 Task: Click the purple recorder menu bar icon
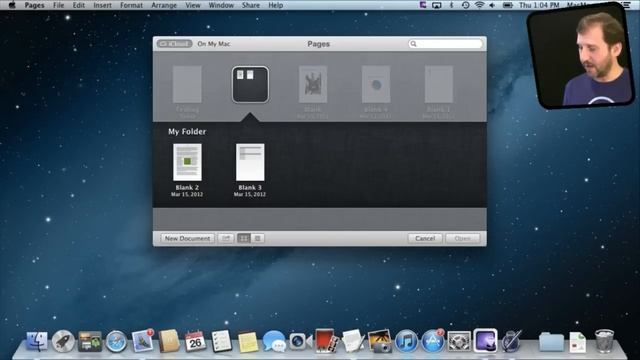423,5
